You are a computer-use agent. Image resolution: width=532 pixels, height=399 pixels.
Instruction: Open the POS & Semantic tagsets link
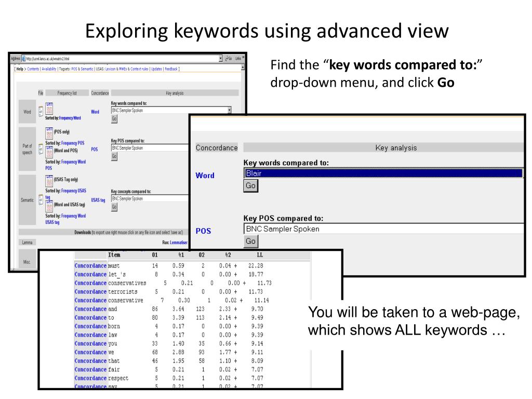coord(82,69)
